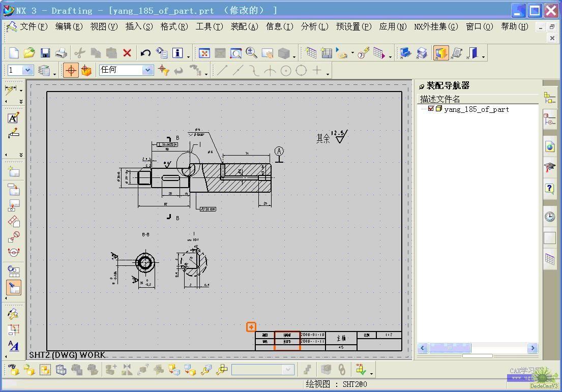Open the Assembly Navigator sidebar tab
This screenshot has width=562, height=392.
click(x=550, y=98)
